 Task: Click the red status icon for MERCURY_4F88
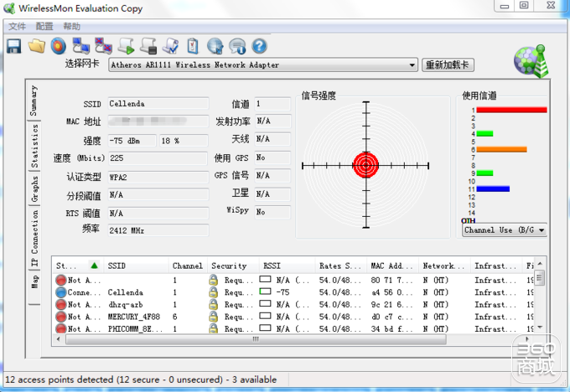point(61,317)
